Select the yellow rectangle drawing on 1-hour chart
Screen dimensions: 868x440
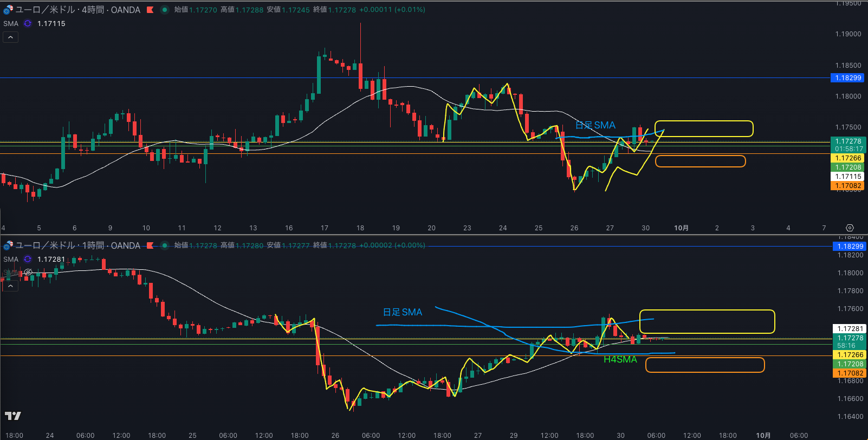707,311
